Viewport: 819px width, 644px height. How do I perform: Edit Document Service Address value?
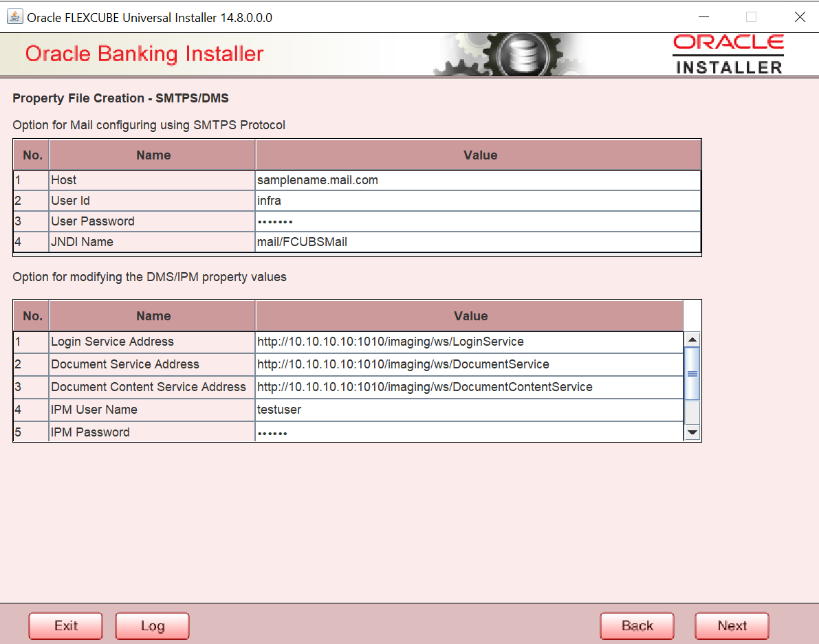click(x=468, y=364)
